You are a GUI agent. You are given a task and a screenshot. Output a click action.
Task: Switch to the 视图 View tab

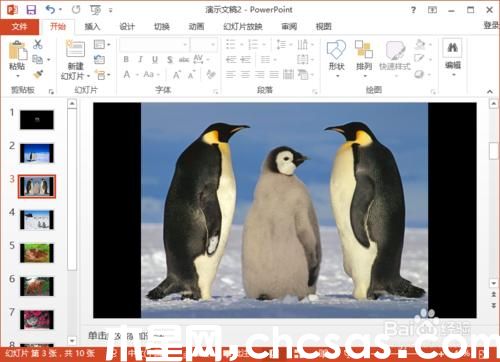[x=324, y=27]
